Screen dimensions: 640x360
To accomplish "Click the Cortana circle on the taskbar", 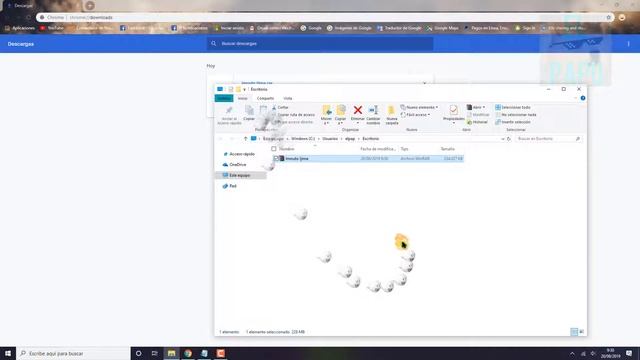I will pos(138,353).
